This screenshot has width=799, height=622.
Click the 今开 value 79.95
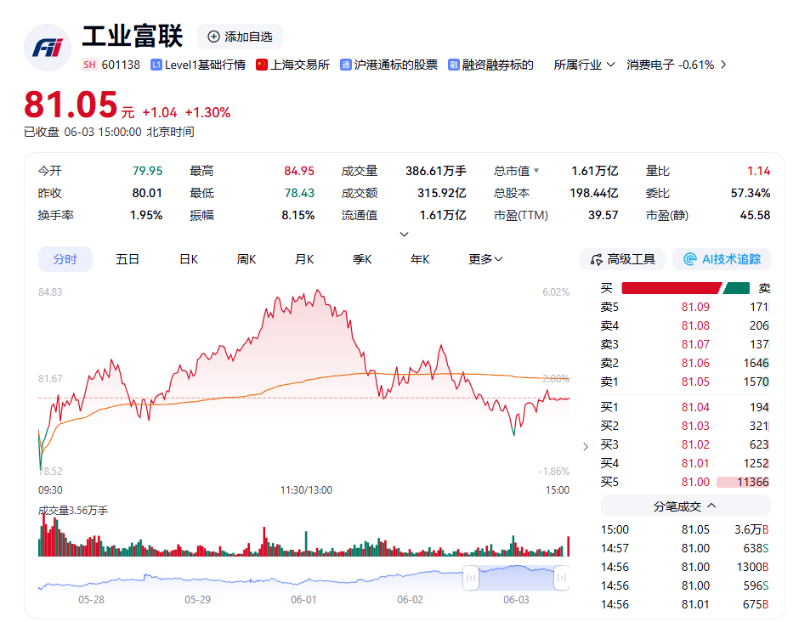pyautogui.click(x=147, y=171)
